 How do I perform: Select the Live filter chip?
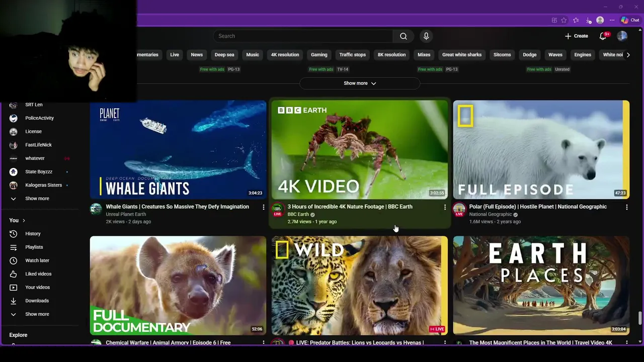[x=175, y=55]
